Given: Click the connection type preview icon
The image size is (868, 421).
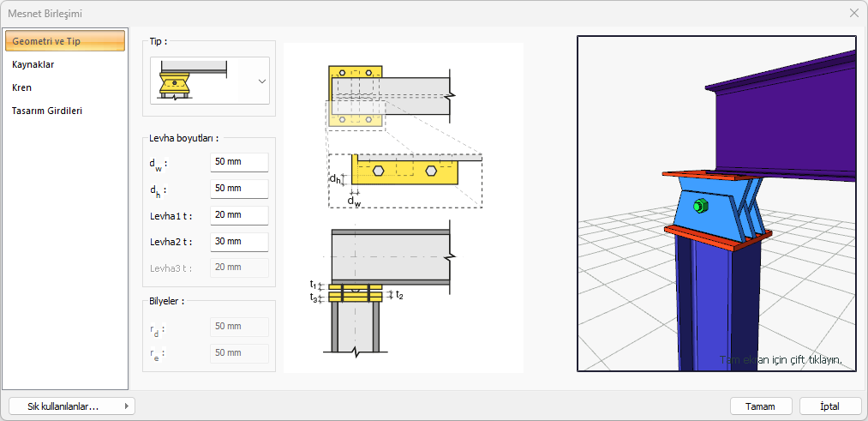Looking at the screenshot, I should pos(193,81).
